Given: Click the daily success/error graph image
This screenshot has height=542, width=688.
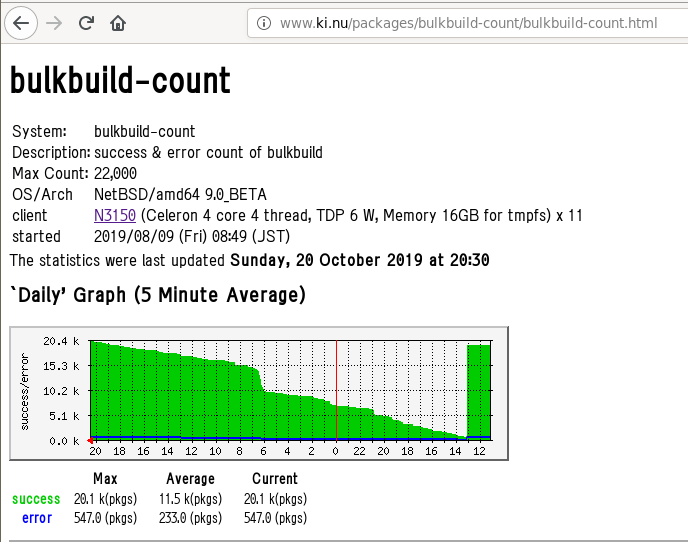Looking at the screenshot, I should click(x=259, y=393).
